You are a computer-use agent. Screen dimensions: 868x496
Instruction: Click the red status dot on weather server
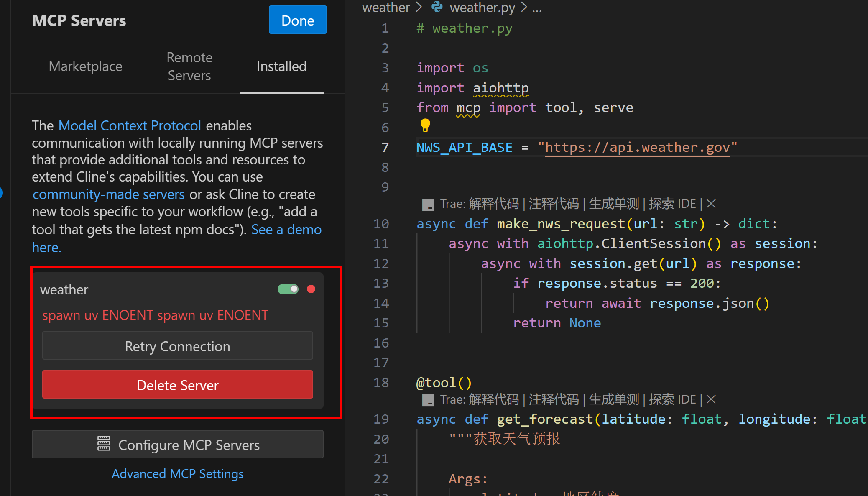coord(311,289)
